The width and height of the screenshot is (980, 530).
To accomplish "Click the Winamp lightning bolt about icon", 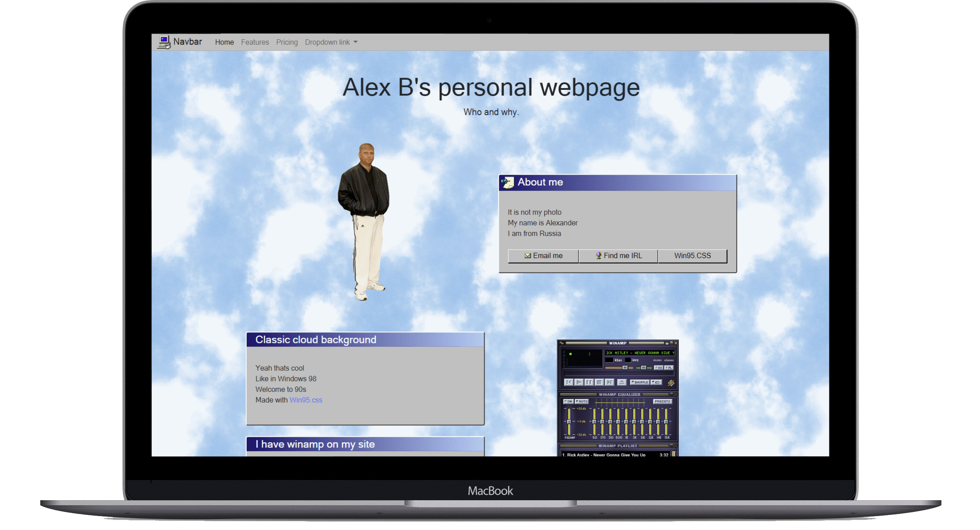I will [x=671, y=383].
